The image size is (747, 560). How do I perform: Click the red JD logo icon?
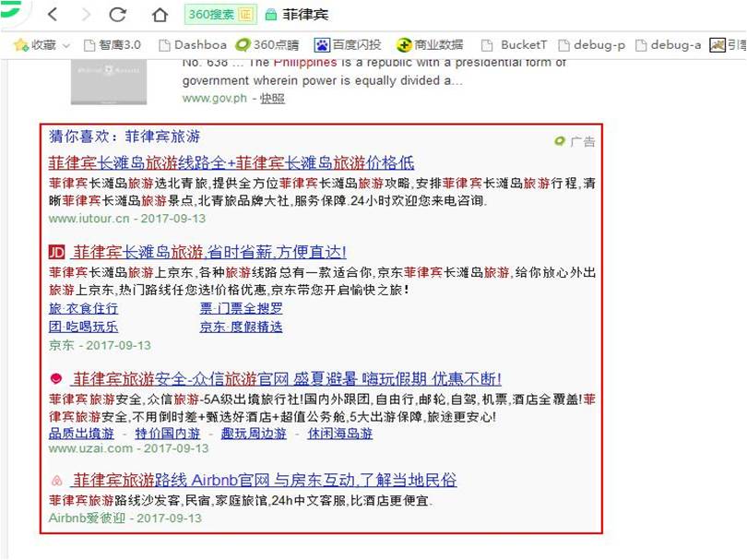point(56,252)
